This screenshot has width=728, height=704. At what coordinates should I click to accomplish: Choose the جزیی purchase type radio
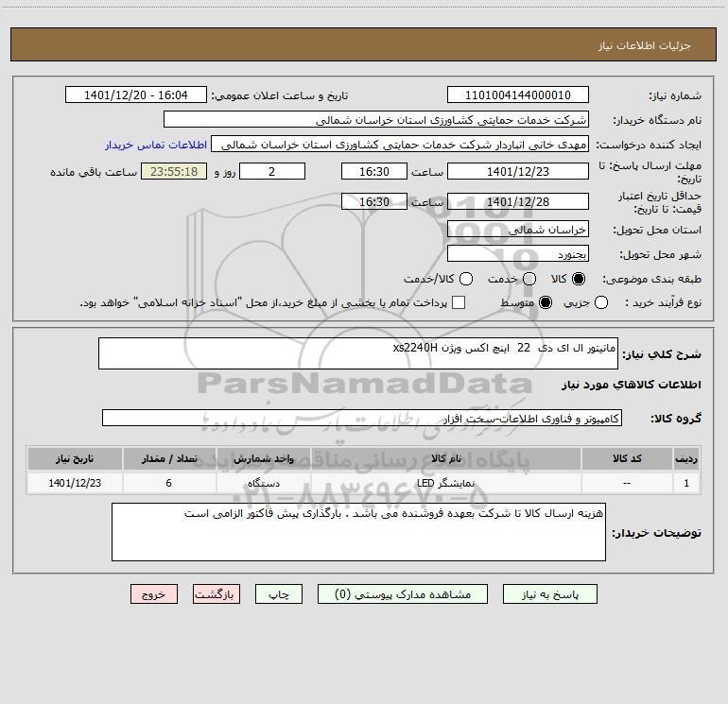pos(600,303)
